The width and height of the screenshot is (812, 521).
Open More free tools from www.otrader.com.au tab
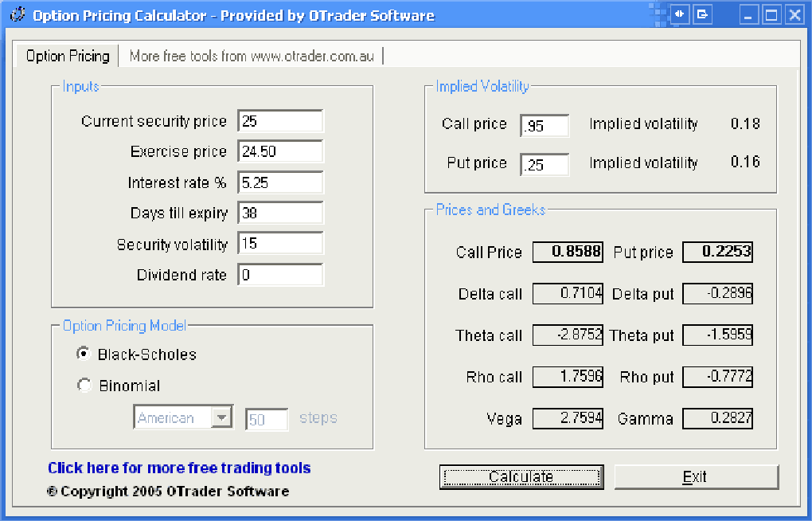coord(252,56)
